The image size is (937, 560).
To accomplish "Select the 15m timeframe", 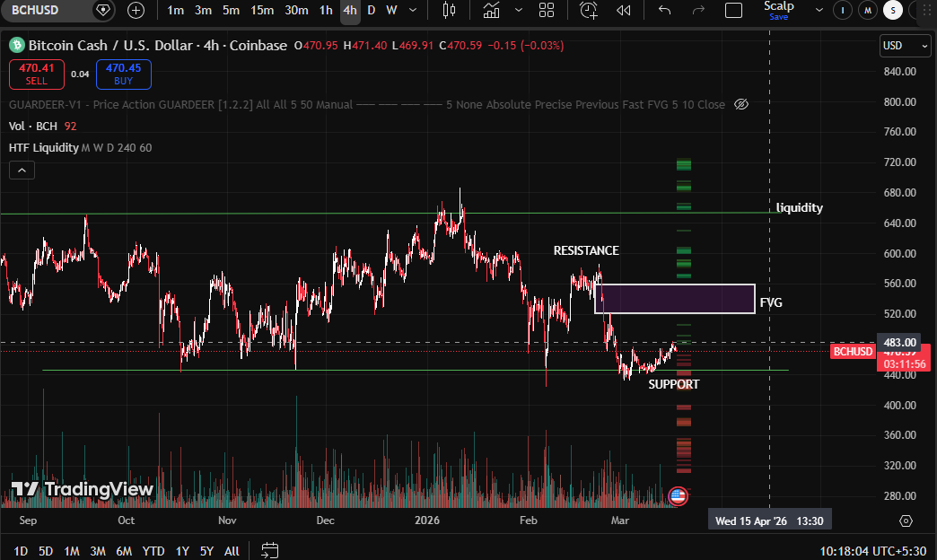I will pos(263,11).
